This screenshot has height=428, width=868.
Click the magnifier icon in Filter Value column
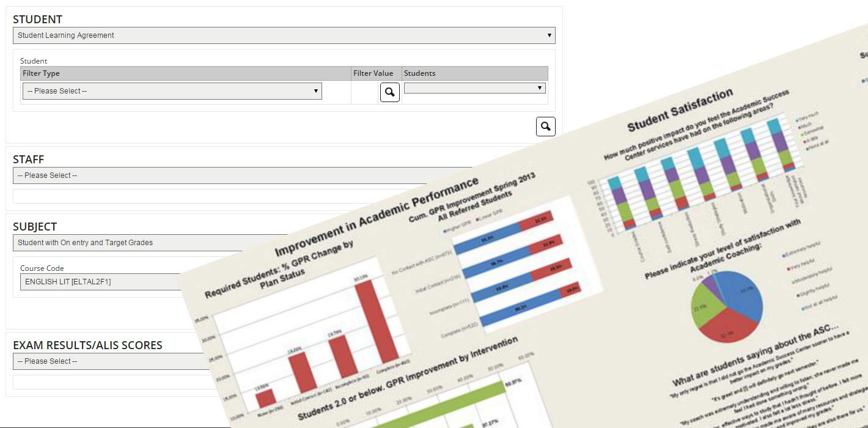coord(390,92)
